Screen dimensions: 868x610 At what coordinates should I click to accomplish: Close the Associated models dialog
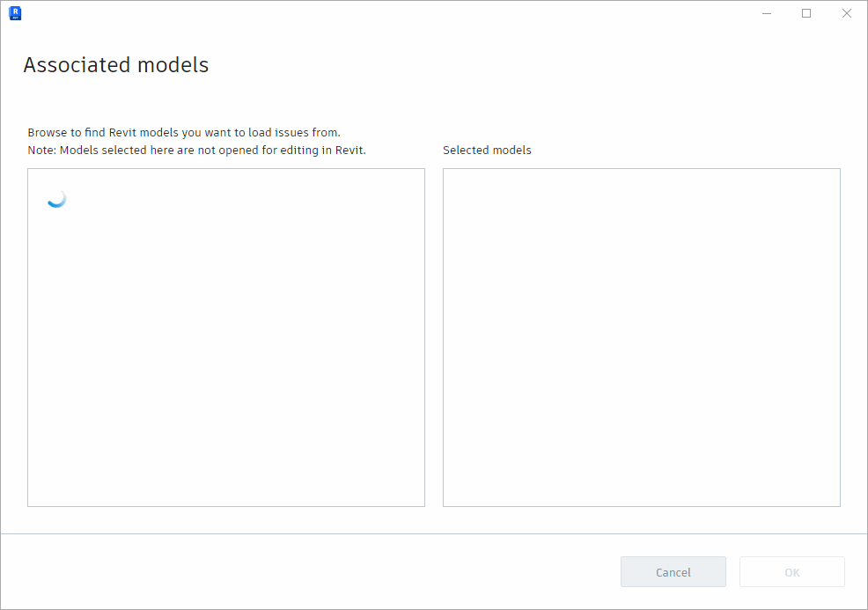tap(846, 13)
